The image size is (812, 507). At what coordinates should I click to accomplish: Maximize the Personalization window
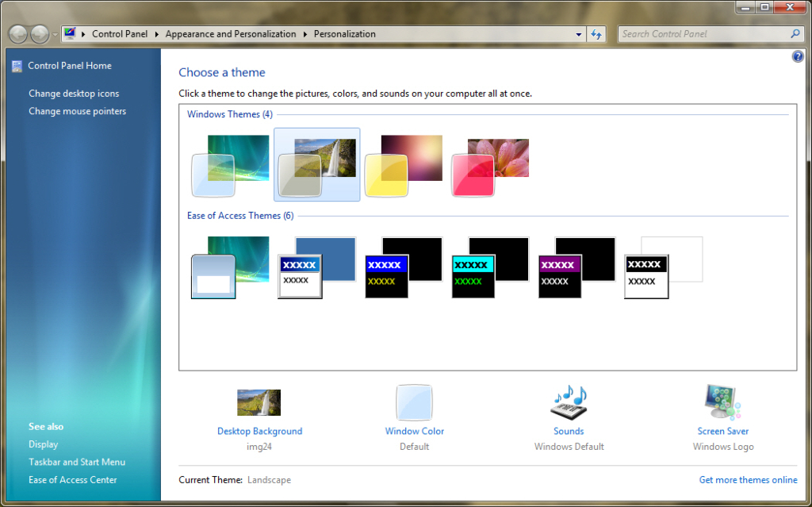coord(764,6)
